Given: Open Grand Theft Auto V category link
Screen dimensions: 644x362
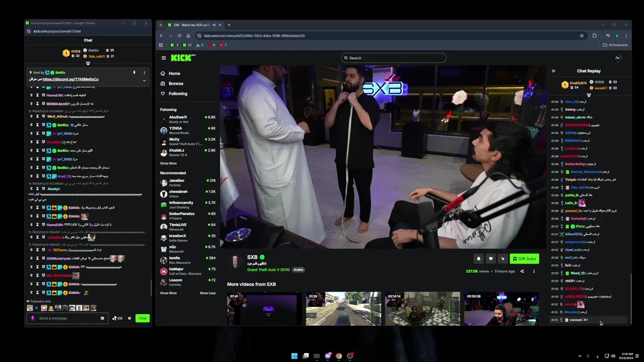Looking at the screenshot, I should click(x=268, y=270).
